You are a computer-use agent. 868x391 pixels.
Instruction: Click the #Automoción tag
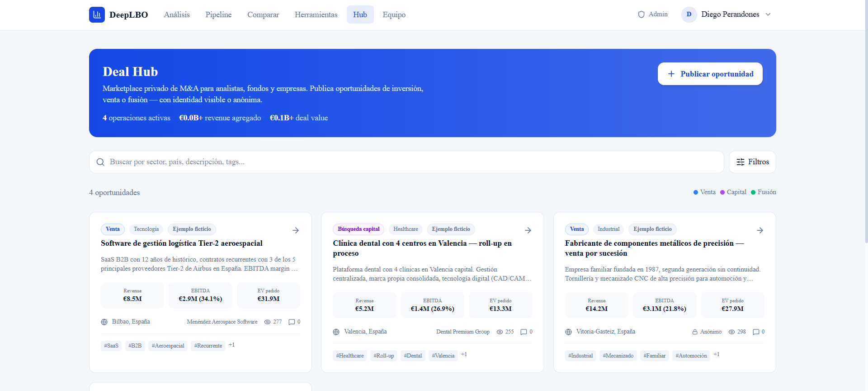coord(691,356)
